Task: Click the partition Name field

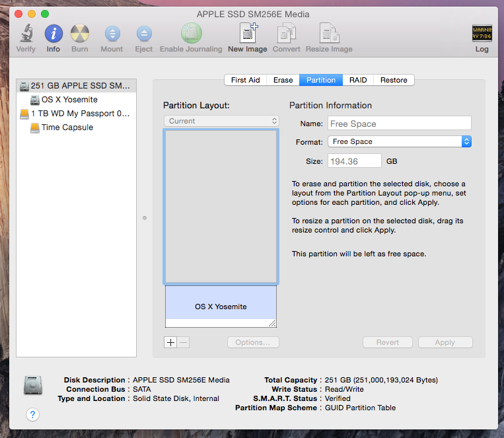Action: pyautogui.click(x=400, y=124)
